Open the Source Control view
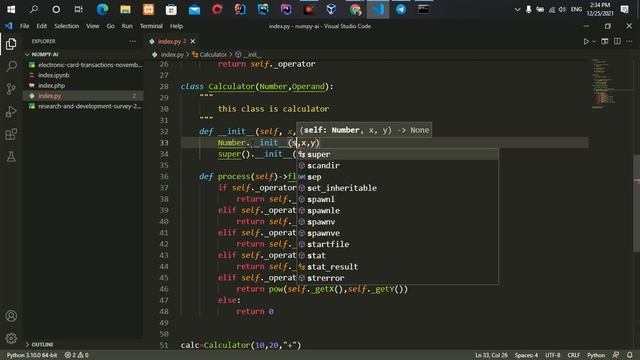 (x=11, y=89)
